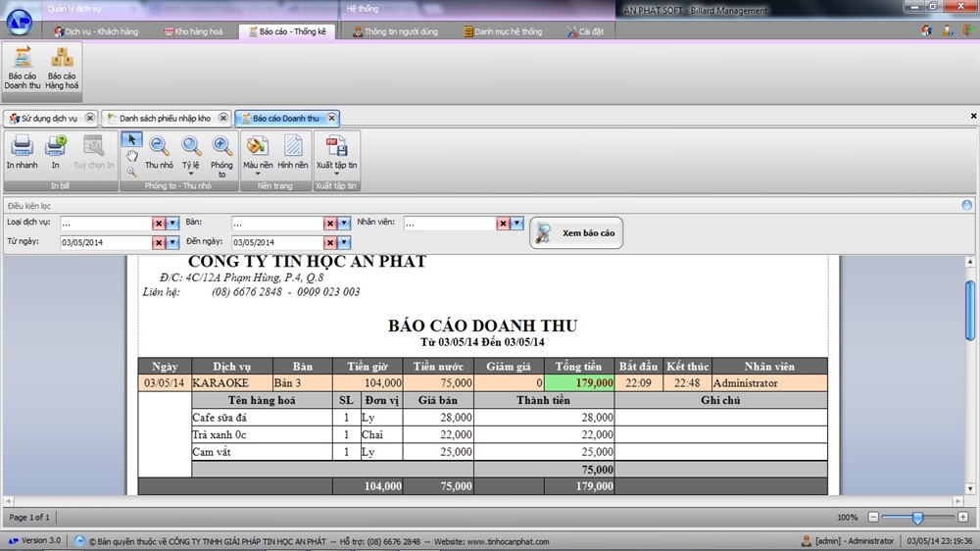The width and height of the screenshot is (980, 551).
Task: Click the Hình nền watermark icon
Action: pos(292,153)
